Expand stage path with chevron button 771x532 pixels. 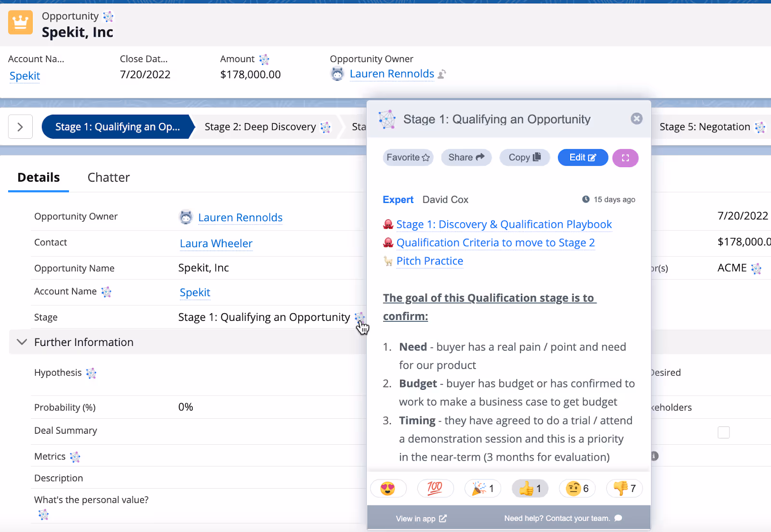pyautogui.click(x=20, y=127)
